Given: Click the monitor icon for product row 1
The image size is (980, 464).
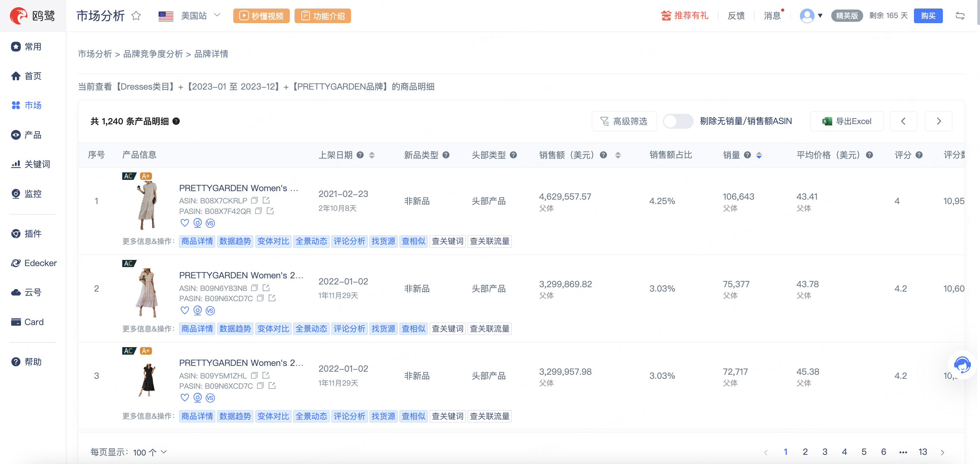Looking at the screenshot, I should pyautogui.click(x=197, y=223).
